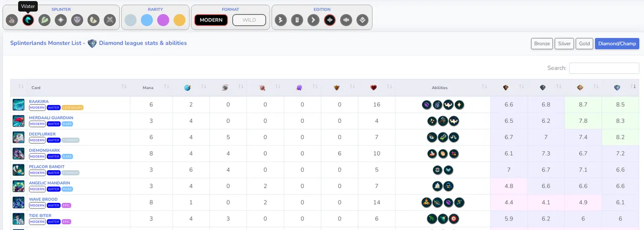Toggle the Earth leaf splinter filter
Viewport: 644px width, 230px height.
point(44,20)
